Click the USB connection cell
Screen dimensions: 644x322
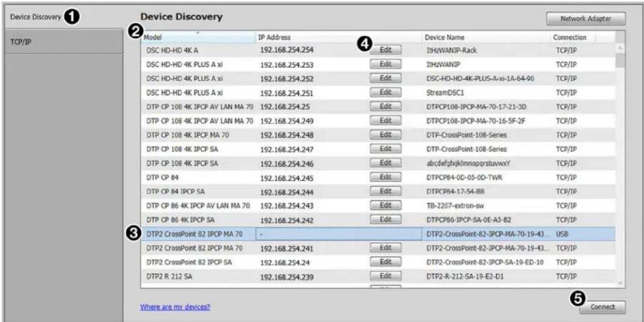click(x=562, y=234)
